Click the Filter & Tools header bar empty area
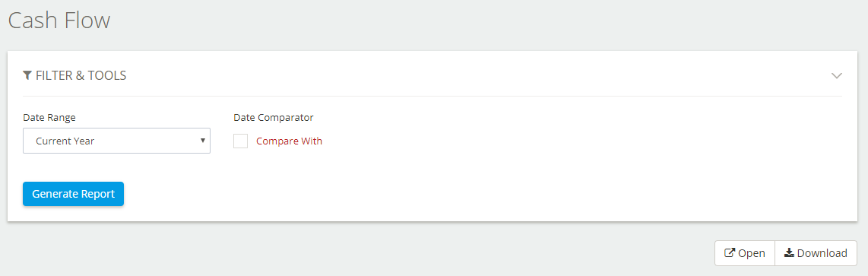 [x=476, y=75]
